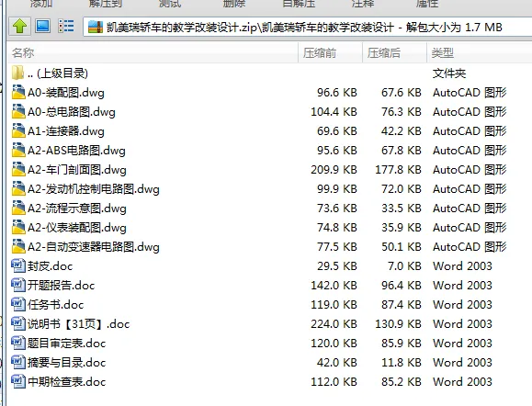Image resolution: width=532 pixels, height=406 pixels.
Task: Select file name 开题报告.doc
Action: (x=61, y=286)
